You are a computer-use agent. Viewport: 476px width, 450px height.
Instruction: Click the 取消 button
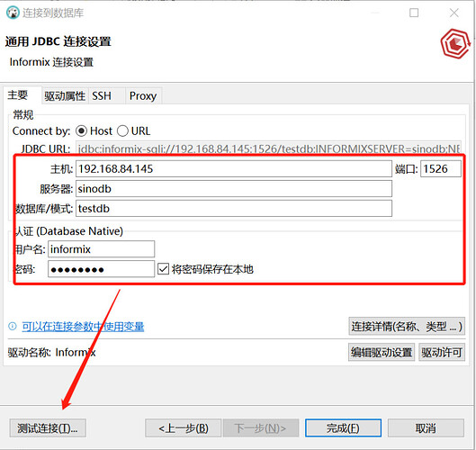click(x=426, y=428)
